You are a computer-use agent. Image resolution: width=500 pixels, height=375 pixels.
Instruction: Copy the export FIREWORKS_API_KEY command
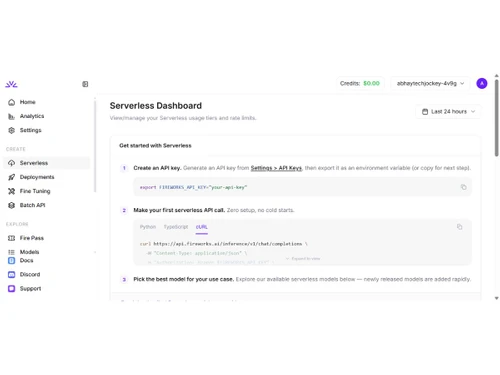click(x=463, y=187)
